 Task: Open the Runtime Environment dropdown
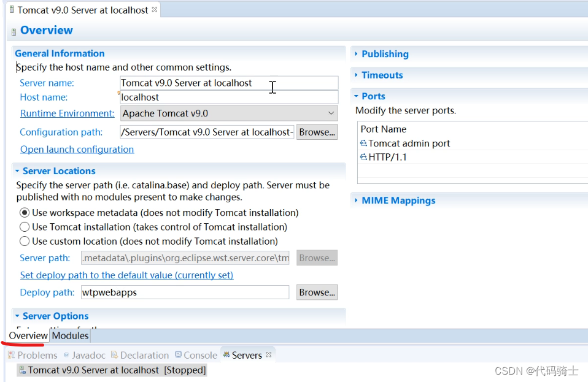tap(230, 113)
